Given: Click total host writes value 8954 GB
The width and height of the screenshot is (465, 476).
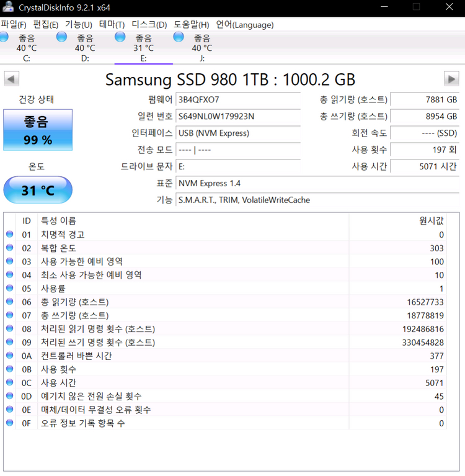Looking at the screenshot, I should tap(425, 116).
